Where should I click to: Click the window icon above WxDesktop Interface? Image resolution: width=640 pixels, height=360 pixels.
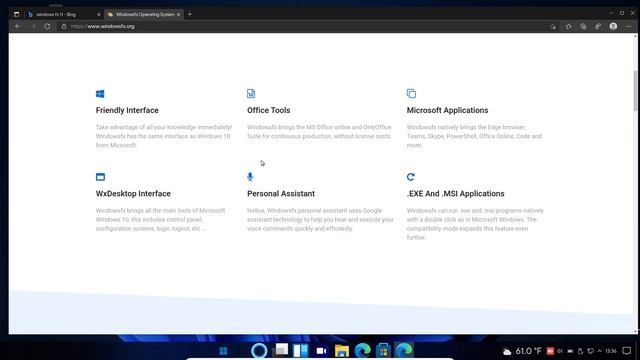point(100,177)
